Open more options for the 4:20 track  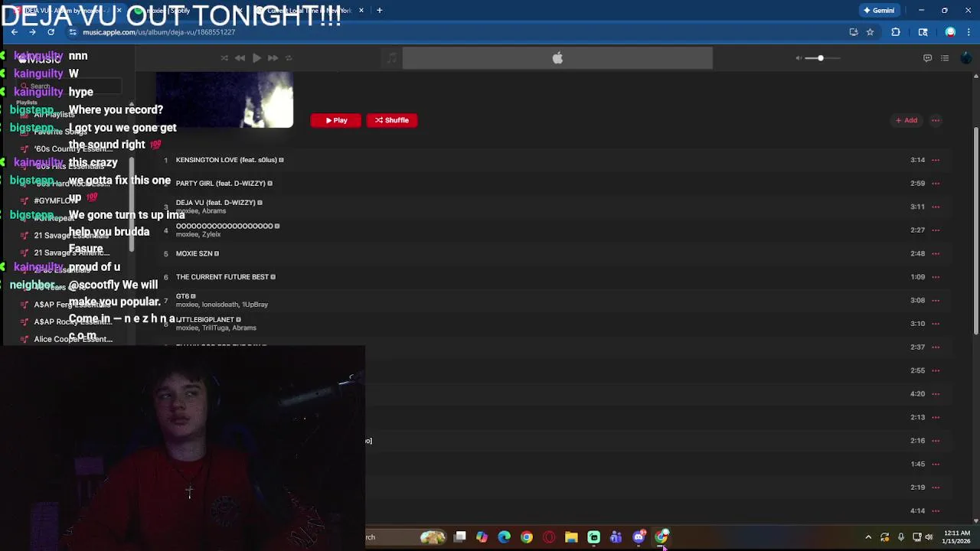pos(936,394)
